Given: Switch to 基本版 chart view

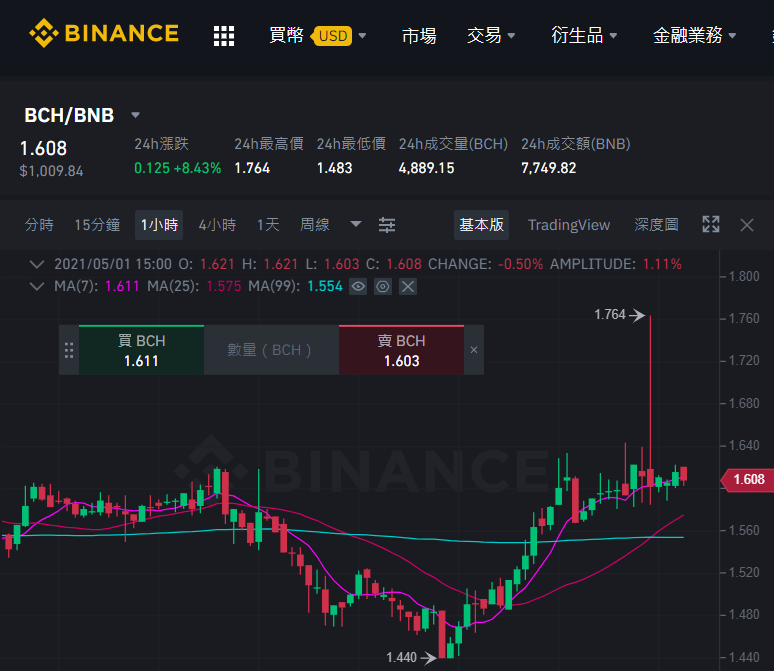Looking at the screenshot, I should (x=481, y=225).
